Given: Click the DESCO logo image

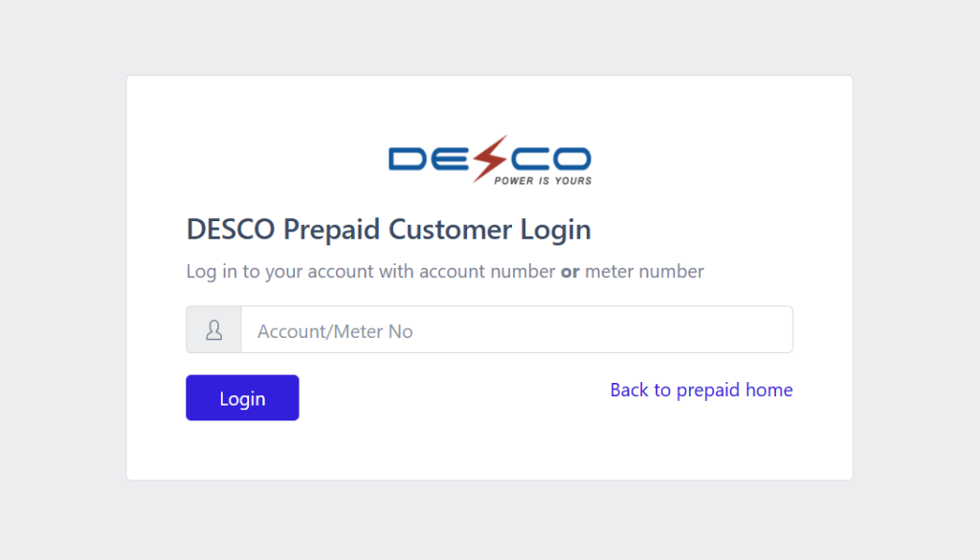Looking at the screenshot, I should [x=489, y=161].
